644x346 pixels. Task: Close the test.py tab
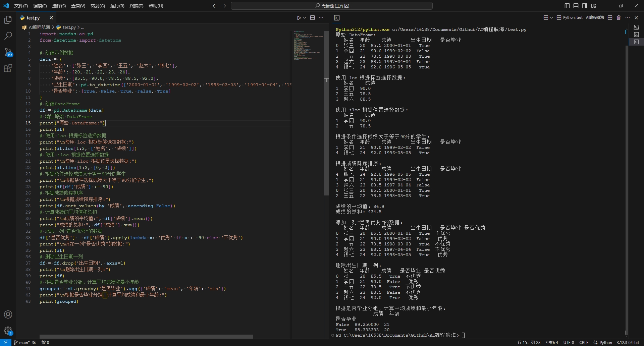tap(51, 18)
